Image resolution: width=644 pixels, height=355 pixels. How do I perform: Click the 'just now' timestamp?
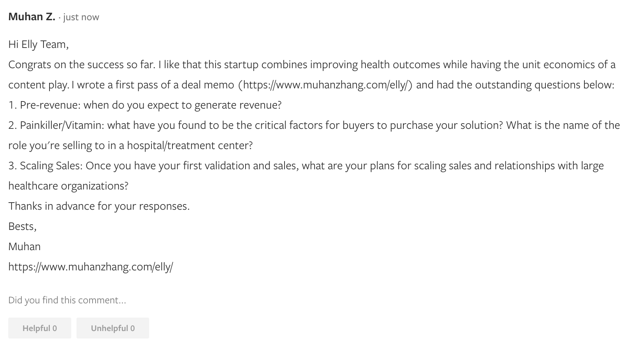click(81, 17)
